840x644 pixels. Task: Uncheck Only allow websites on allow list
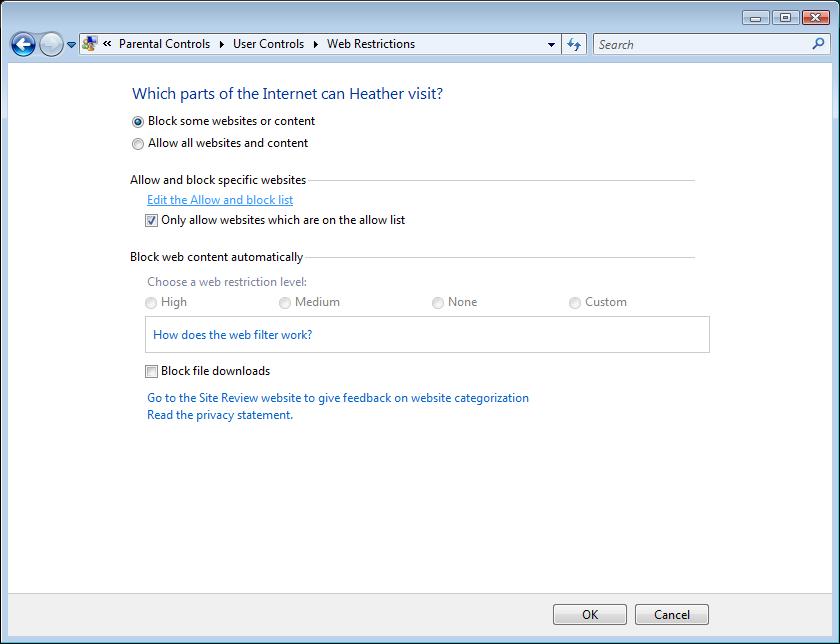151,220
